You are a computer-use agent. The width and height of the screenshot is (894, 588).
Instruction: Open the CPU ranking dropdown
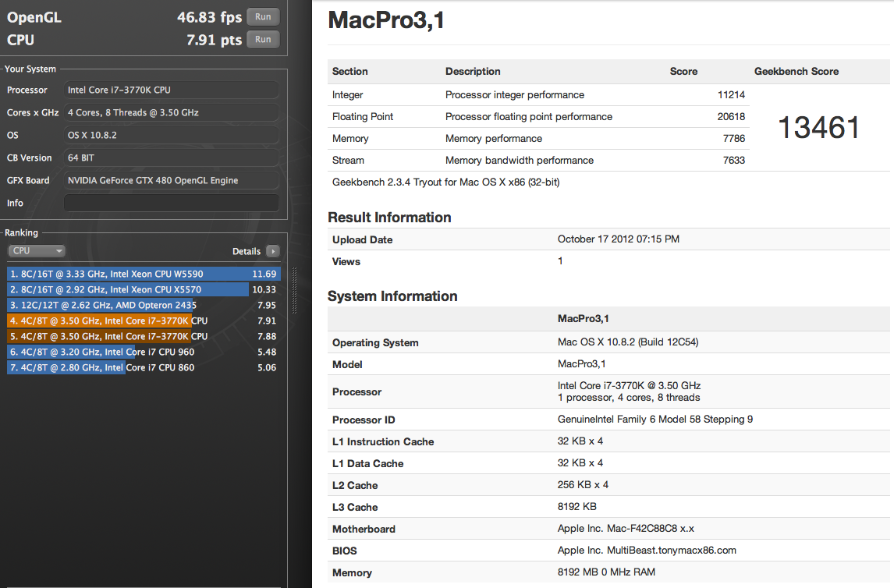tap(37, 250)
